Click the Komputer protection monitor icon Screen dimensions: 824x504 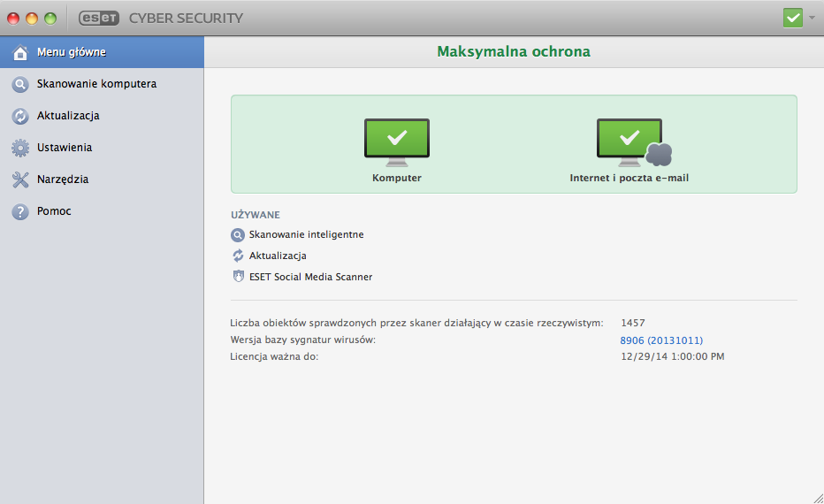[x=397, y=142]
